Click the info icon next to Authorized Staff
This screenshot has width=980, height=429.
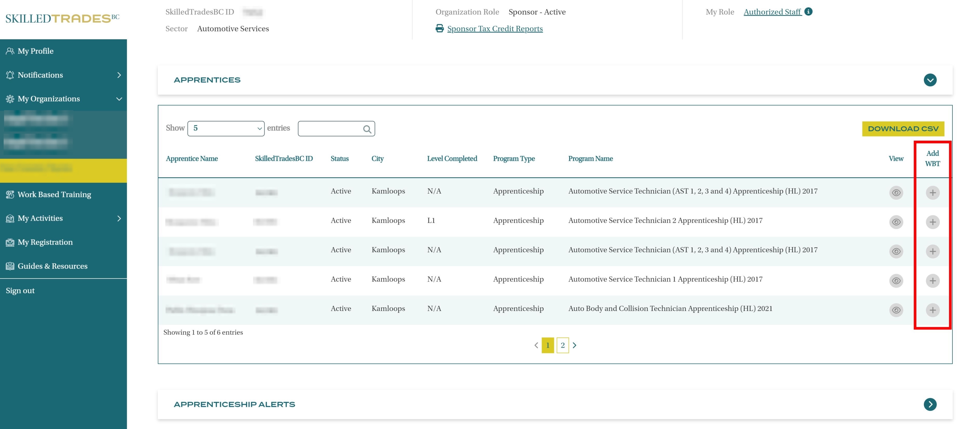click(808, 12)
